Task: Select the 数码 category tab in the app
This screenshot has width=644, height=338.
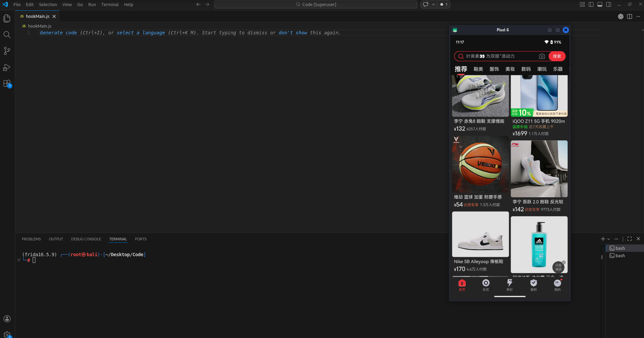Action: click(x=526, y=69)
